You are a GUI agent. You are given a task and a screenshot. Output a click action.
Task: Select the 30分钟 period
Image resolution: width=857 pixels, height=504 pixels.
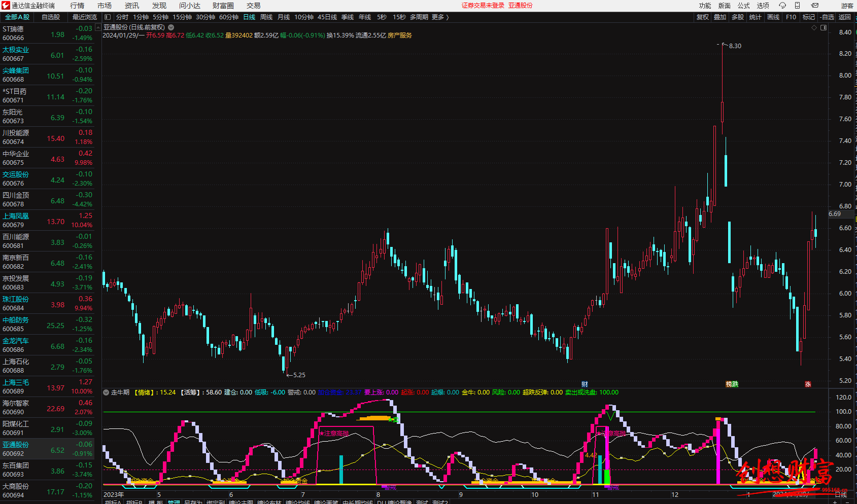(x=205, y=17)
